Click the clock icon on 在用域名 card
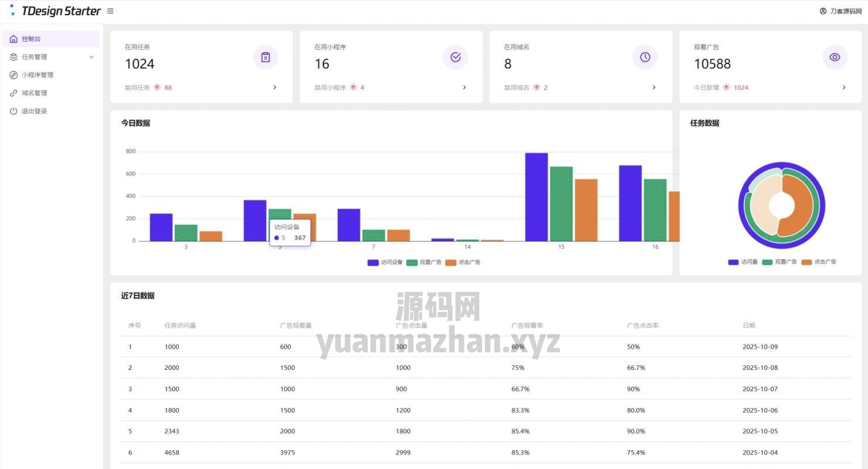 645,57
